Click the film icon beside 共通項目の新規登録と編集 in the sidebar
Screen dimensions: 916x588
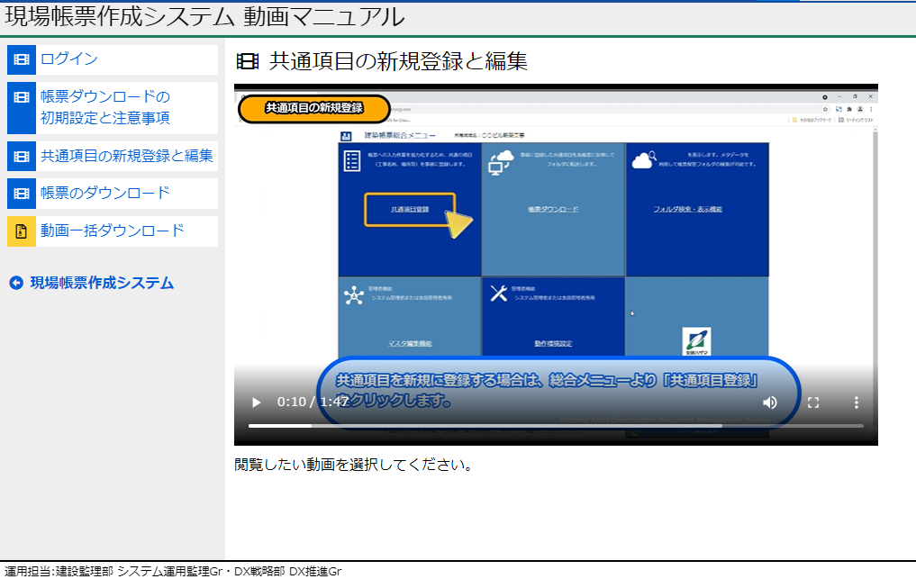pos(22,157)
